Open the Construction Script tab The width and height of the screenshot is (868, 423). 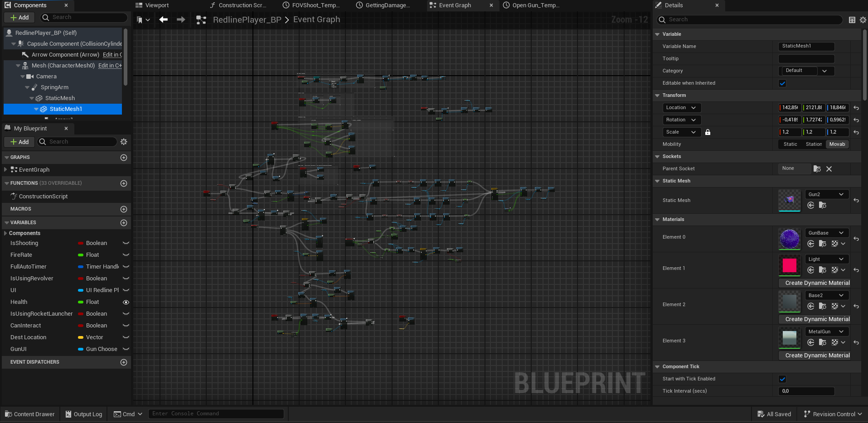pos(242,5)
